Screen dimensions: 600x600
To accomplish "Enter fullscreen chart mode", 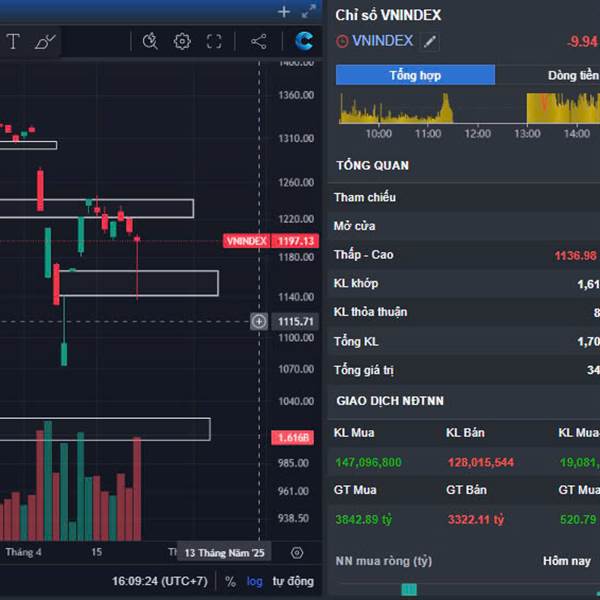I will click(x=214, y=41).
